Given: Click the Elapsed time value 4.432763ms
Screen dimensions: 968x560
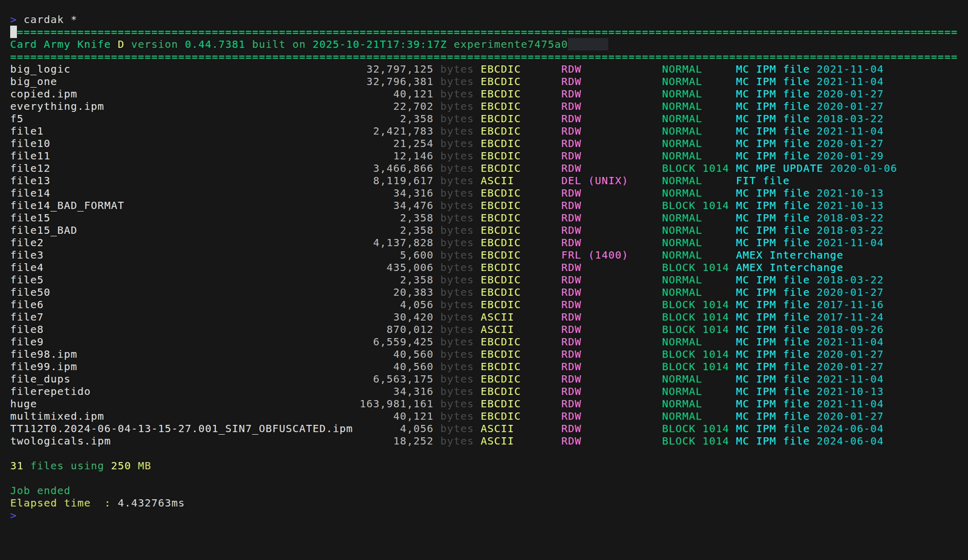Looking at the screenshot, I should (x=151, y=503).
